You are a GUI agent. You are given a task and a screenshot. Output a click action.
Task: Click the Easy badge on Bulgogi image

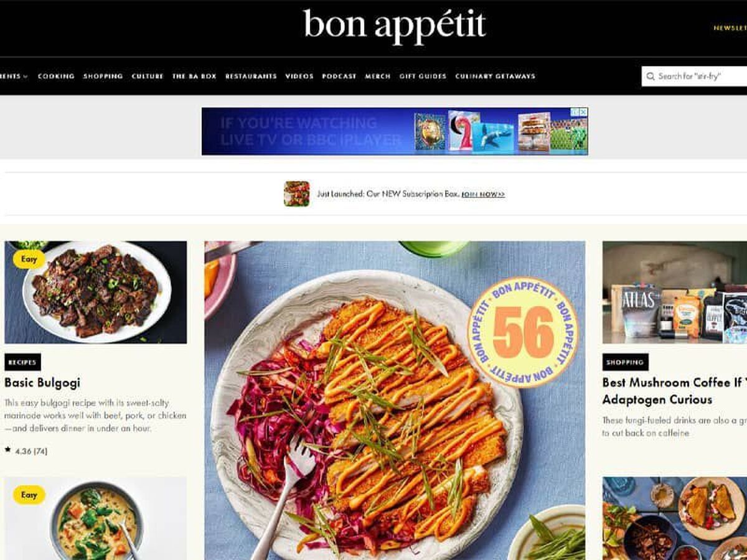pos(29,259)
